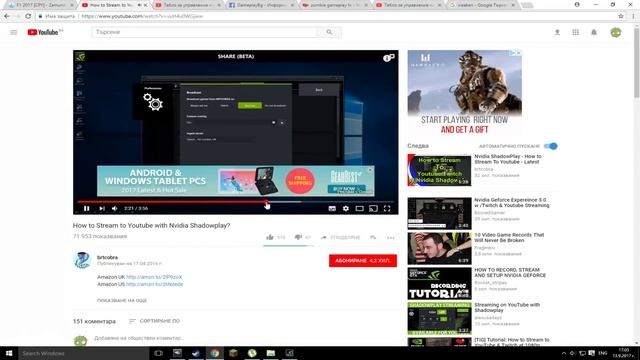Viewport: 640px width, 360px height.
Task: Go to the YouTube home logo
Action: pos(44,32)
